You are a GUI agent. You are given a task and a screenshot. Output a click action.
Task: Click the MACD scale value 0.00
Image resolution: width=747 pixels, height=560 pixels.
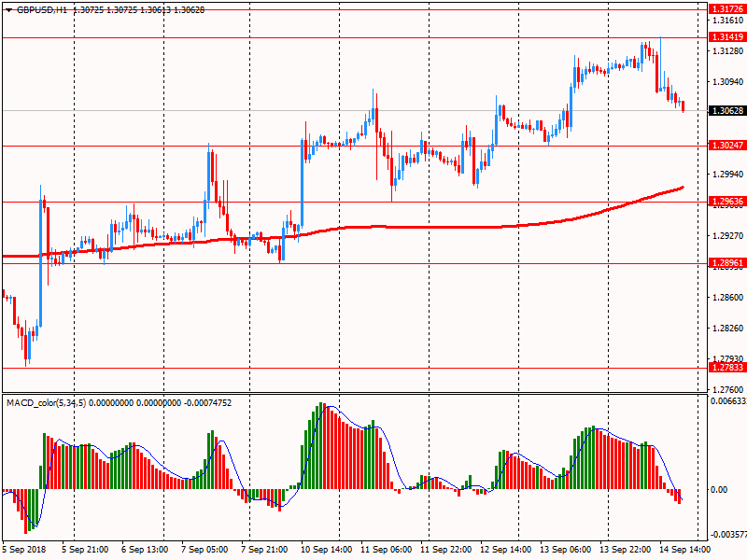(x=719, y=490)
